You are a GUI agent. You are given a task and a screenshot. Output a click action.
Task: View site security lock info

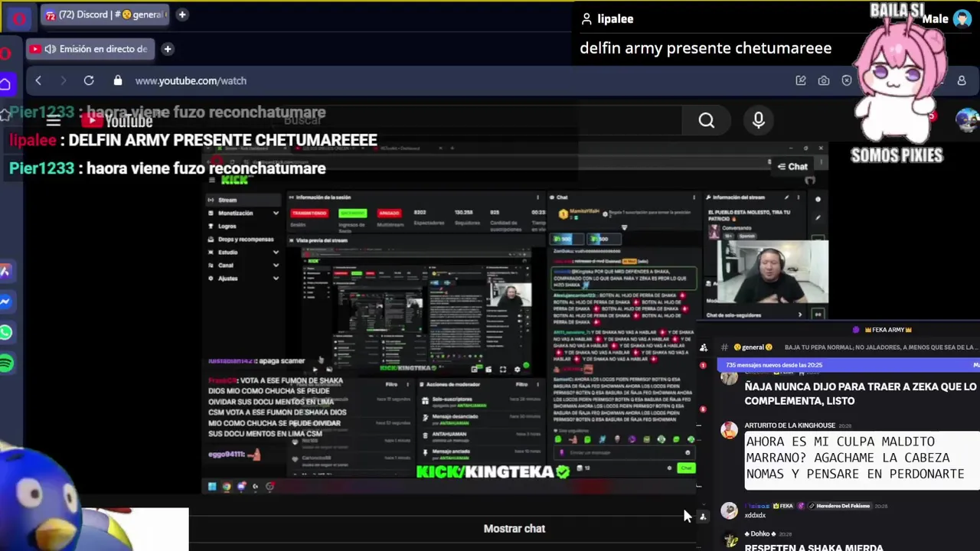pos(117,80)
